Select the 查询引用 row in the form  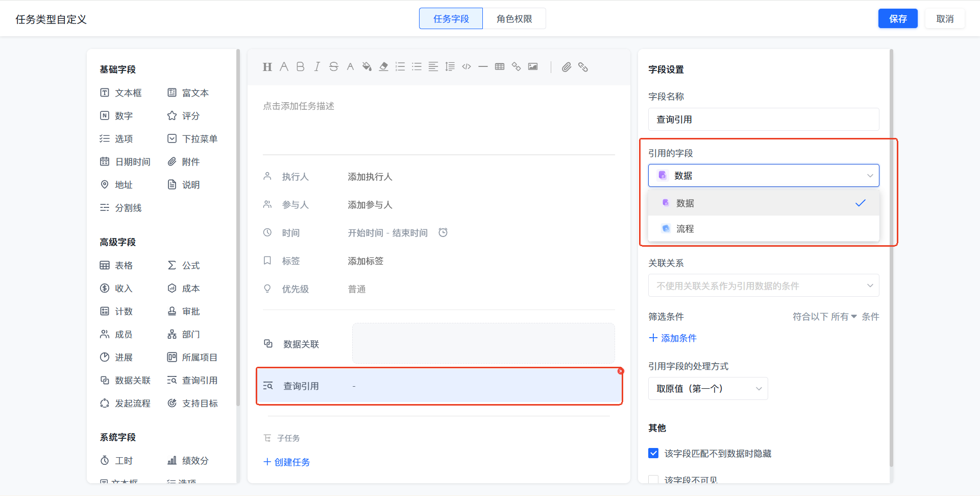point(439,386)
